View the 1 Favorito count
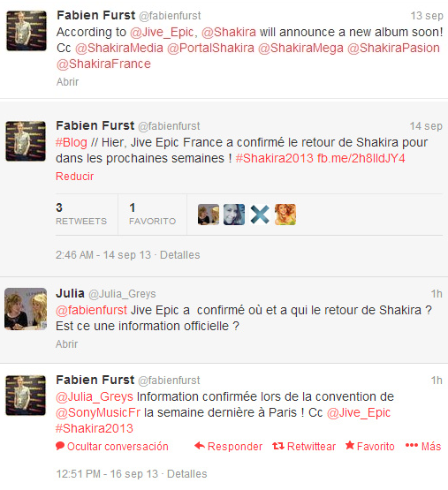Screen dimensions: 448x490 [x=152, y=214]
